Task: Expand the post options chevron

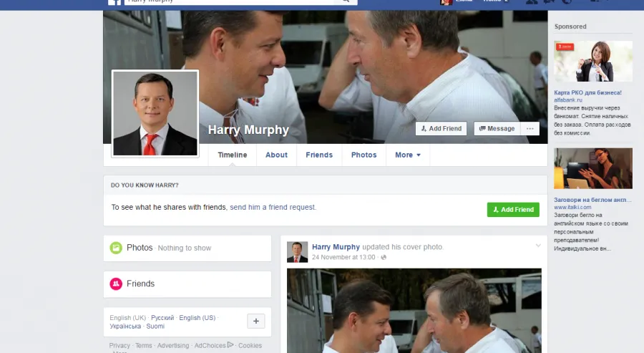Action: 538,246
